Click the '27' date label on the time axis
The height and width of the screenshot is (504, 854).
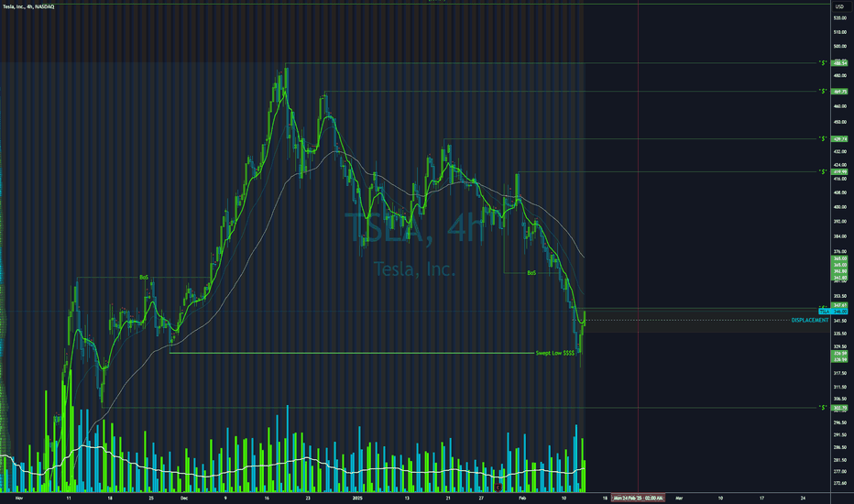(481, 498)
